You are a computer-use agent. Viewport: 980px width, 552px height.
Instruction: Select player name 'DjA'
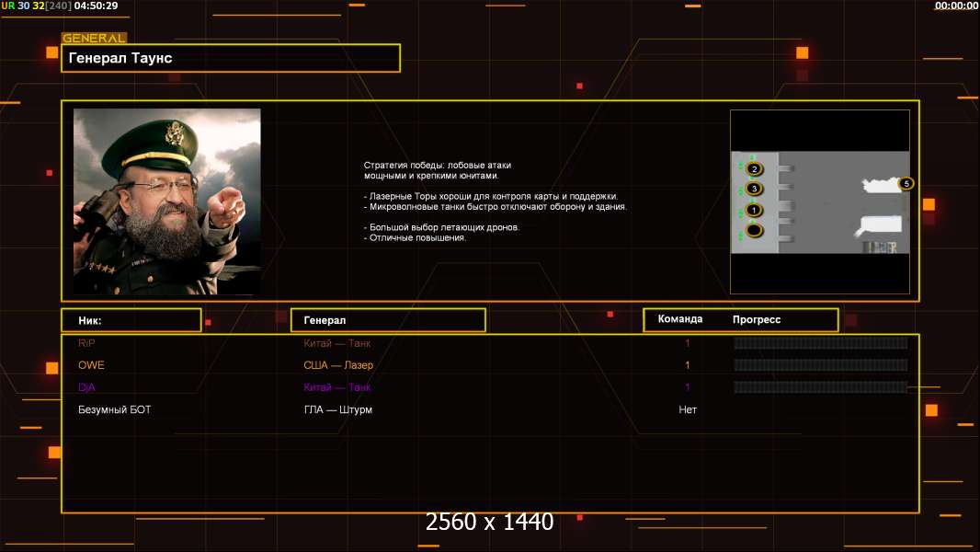pos(86,387)
